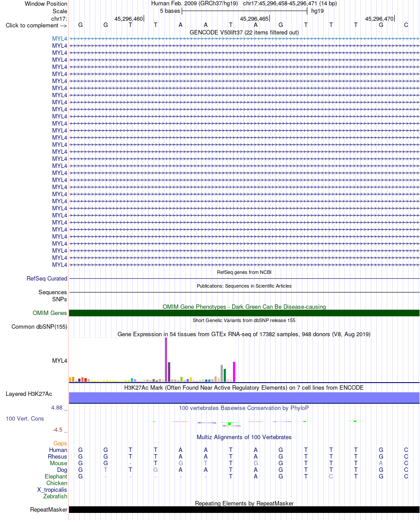
Task: Click the gray 'A' mismatch in Mouse row
Action: point(381,463)
